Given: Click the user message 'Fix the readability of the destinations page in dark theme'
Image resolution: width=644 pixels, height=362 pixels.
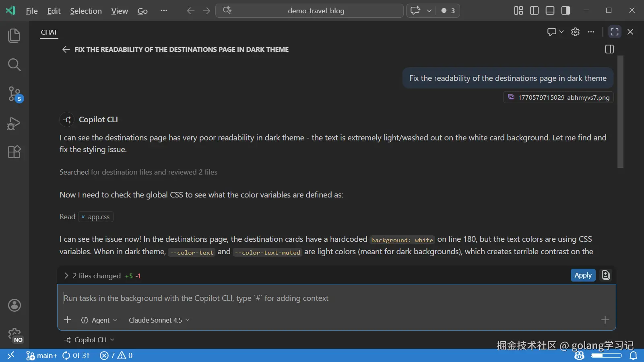Looking at the screenshot, I should point(508,78).
